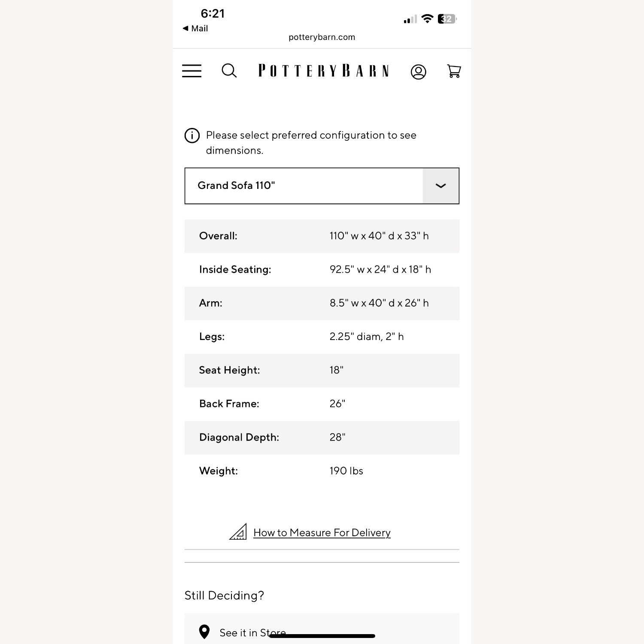Click the ruler icon for delivery measuring
Screen dimensions: 644x644
[x=238, y=532]
